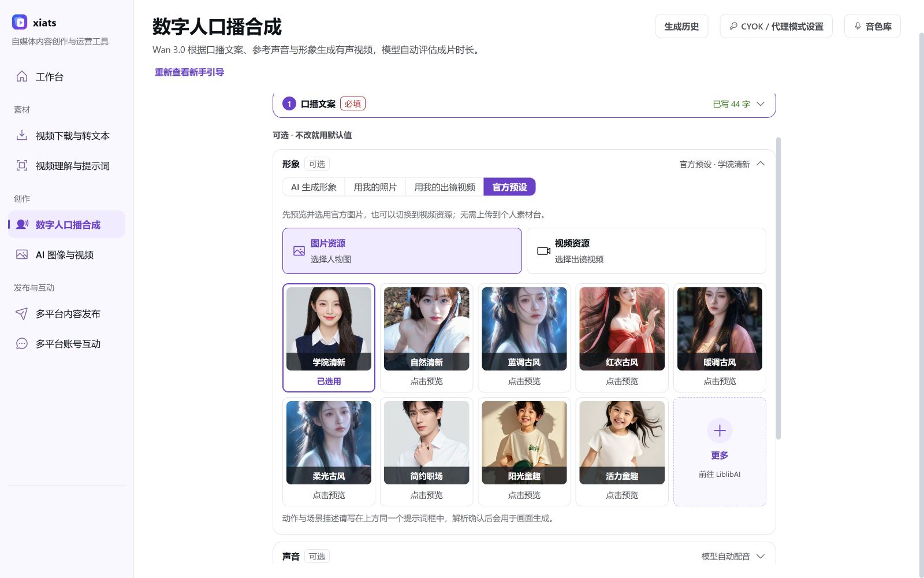Click the 数字人口播合成 speaker icon
Image resolution: width=924 pixels, height=578 pixels.
point(22,224)
